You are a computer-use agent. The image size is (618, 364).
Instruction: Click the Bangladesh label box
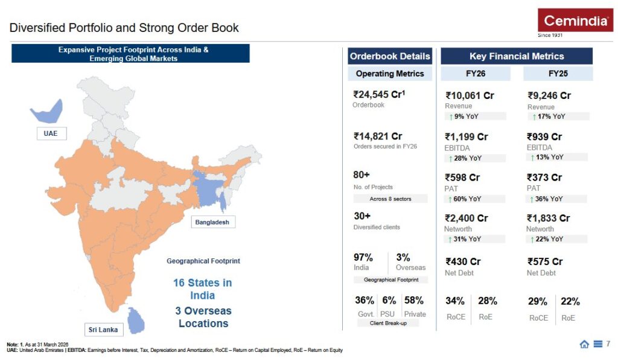click(213, 222)
